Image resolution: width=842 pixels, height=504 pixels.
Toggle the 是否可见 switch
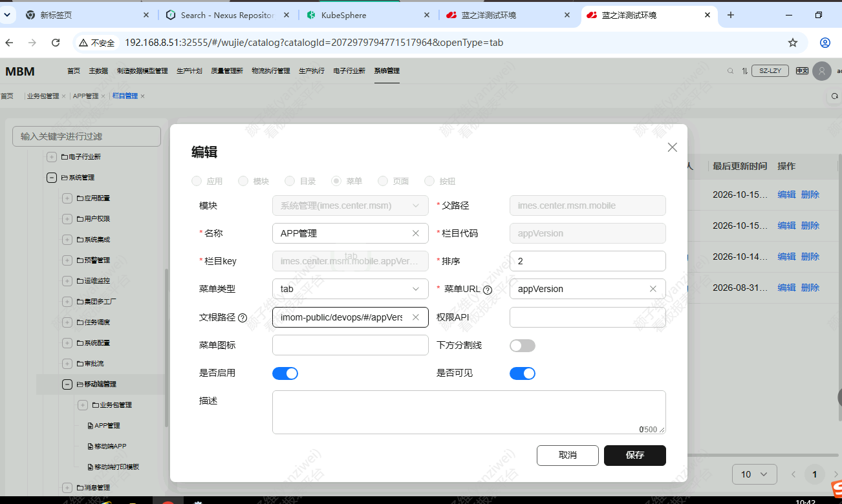523,373
